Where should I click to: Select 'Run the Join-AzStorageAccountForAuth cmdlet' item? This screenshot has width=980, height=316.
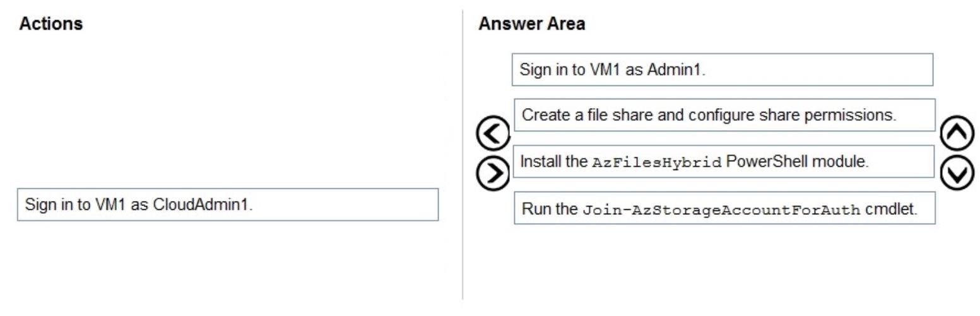(x=724, y=208)
